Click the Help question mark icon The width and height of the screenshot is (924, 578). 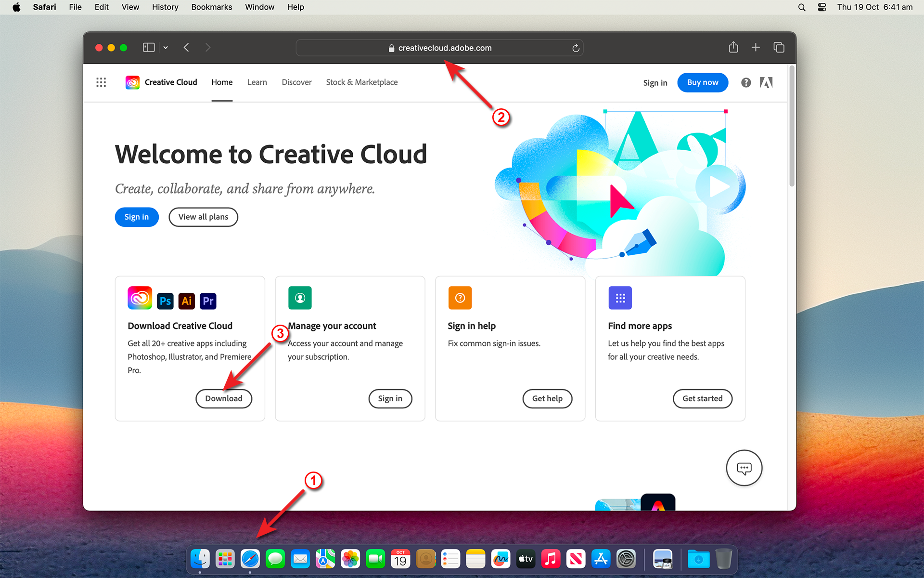pyautogui.click(x=746, y=82)
